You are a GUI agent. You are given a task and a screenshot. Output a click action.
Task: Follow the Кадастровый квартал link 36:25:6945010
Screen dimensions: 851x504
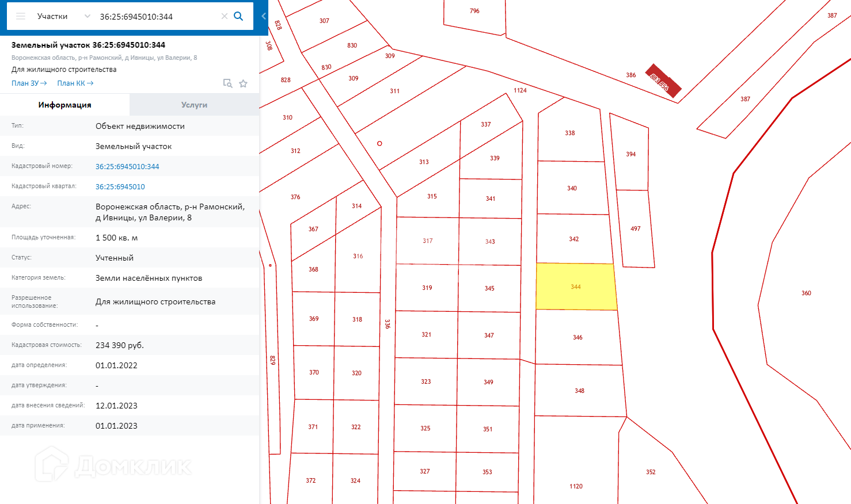pos(120,186)
